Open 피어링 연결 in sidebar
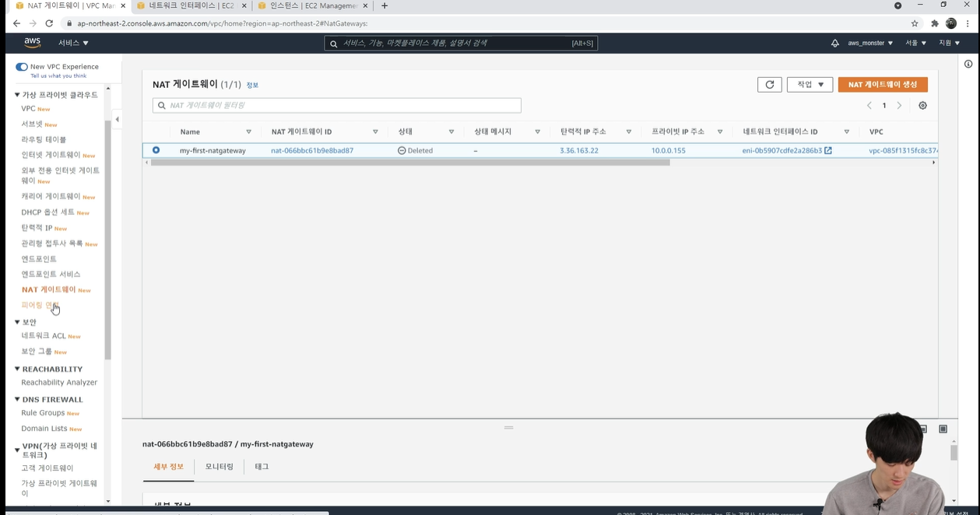Viewport: 980px width, 515px height. coord(40,306)
